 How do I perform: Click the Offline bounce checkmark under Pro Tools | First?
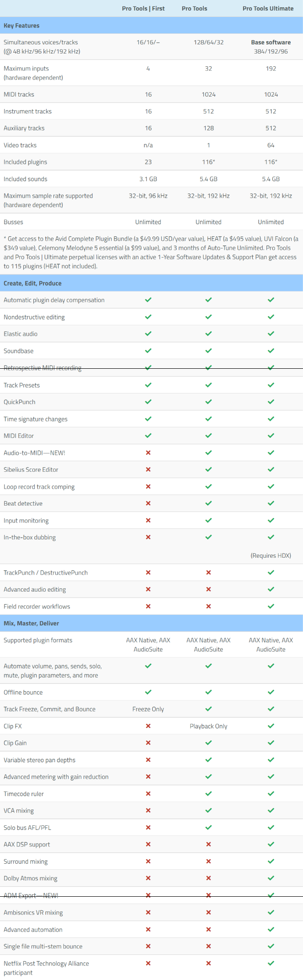point(148,692)
